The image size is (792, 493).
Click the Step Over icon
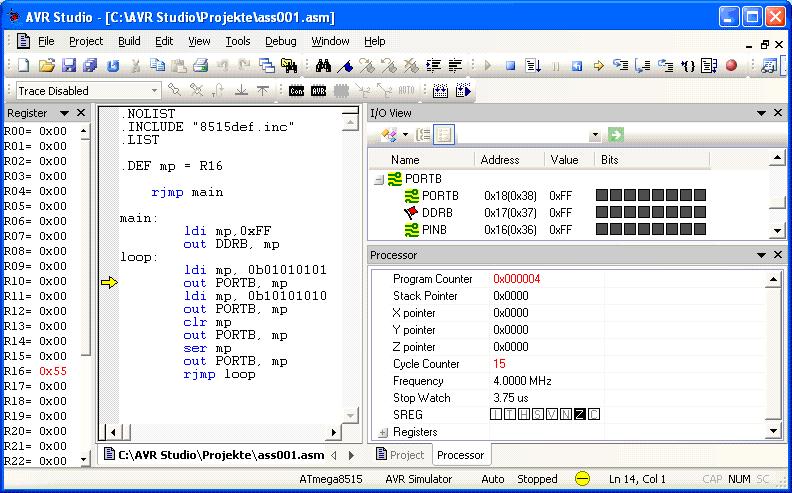[642, 65]
